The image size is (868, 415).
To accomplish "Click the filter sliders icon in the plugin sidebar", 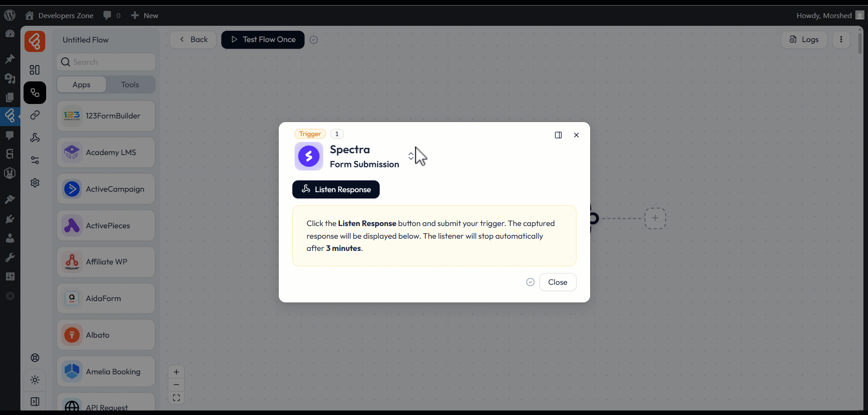I will pyautogui.click(x=35, y=160).
